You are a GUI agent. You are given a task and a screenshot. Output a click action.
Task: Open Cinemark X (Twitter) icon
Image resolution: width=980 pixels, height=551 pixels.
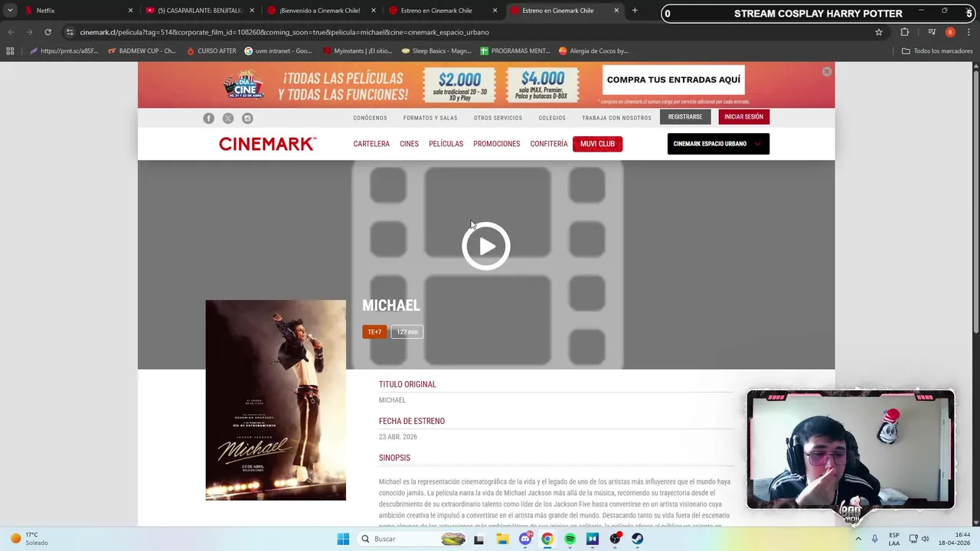coord(228,118)
